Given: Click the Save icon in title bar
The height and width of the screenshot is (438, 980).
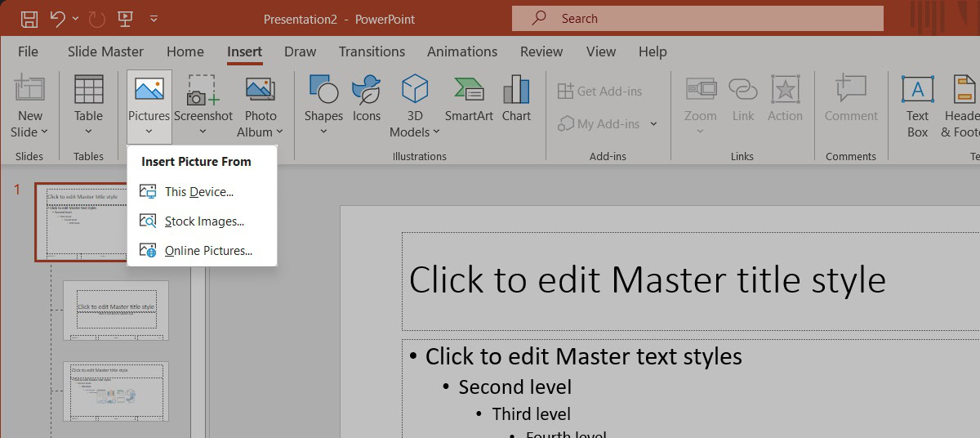Looking at the screenshot, I should [29, 19].
